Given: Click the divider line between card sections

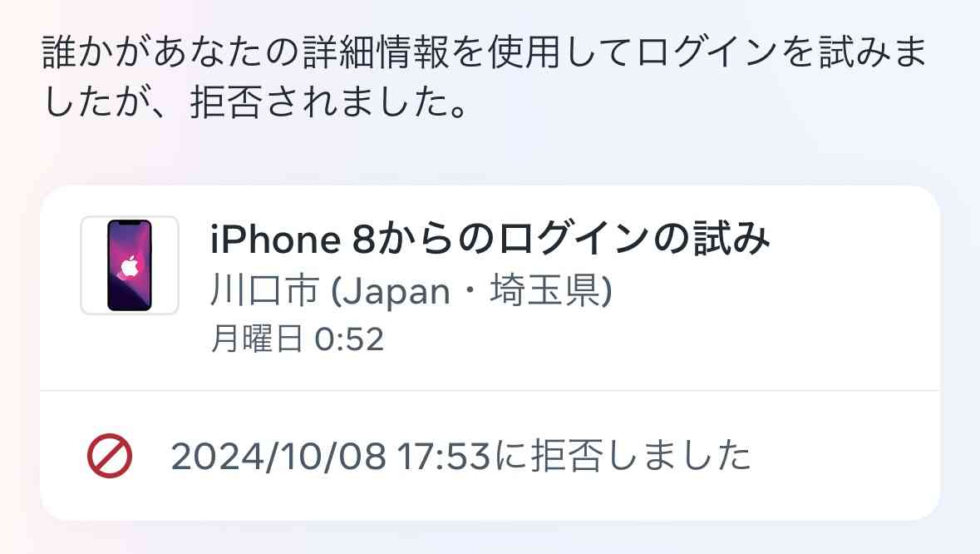Looking at the screenshot, I should [490, 391].
